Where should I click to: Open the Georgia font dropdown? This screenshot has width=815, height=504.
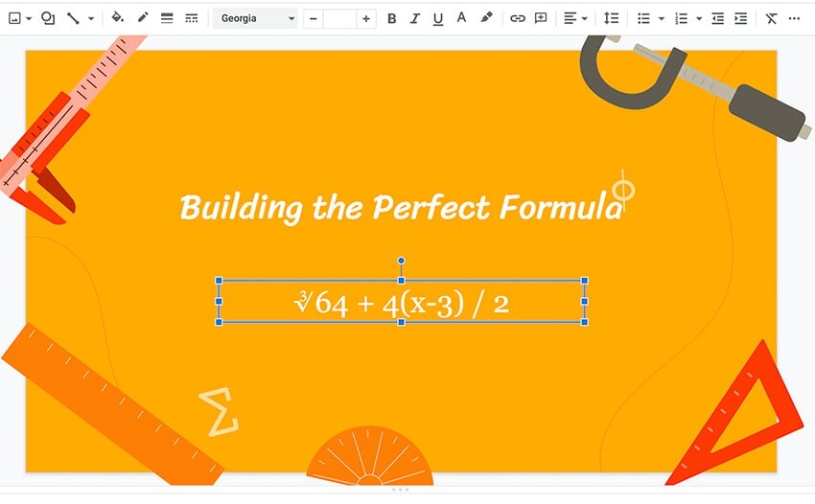256,18
